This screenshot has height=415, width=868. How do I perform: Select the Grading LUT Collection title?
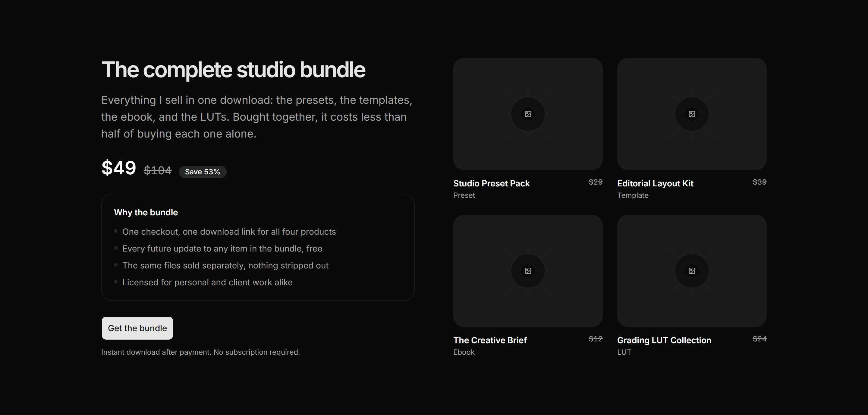coord(664,340)
